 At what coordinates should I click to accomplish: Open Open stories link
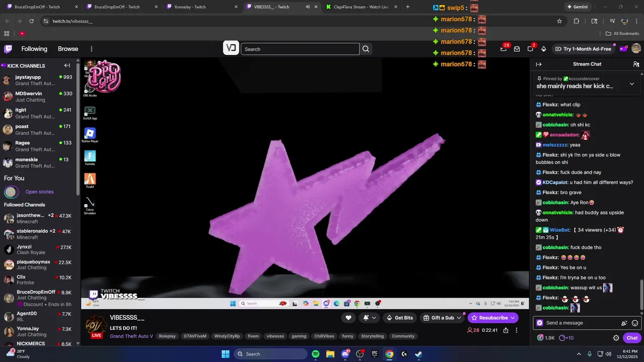coord(39,192)
